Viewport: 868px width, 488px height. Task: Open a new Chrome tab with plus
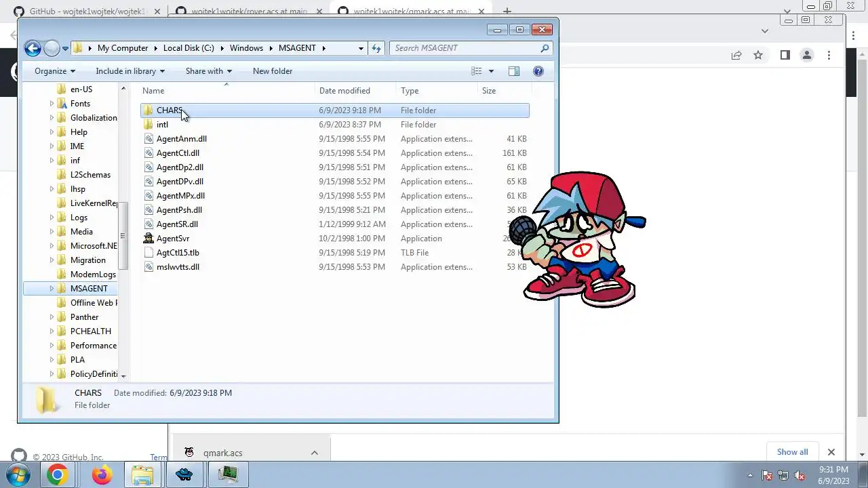coord(507,12)
